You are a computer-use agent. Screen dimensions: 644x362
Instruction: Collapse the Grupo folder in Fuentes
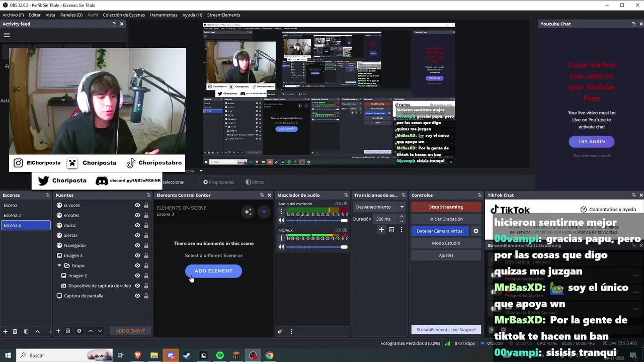pyautogui.click(x=59, y=265)
